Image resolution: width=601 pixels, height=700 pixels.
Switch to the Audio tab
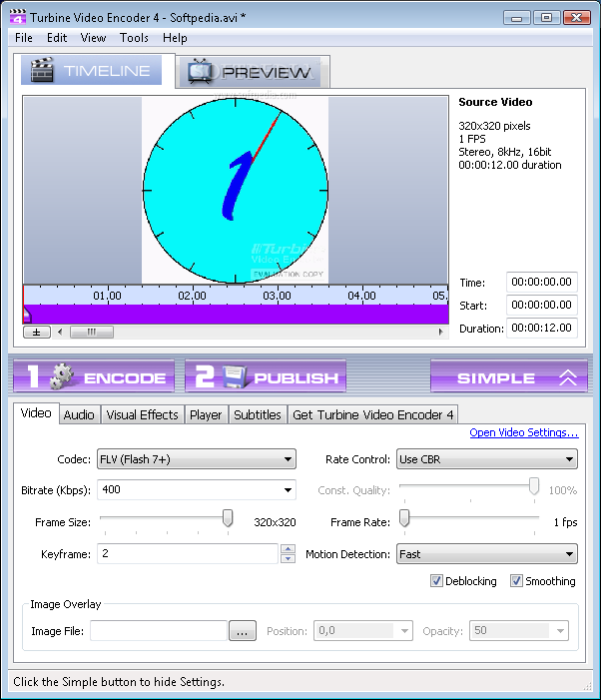[79, 414]
